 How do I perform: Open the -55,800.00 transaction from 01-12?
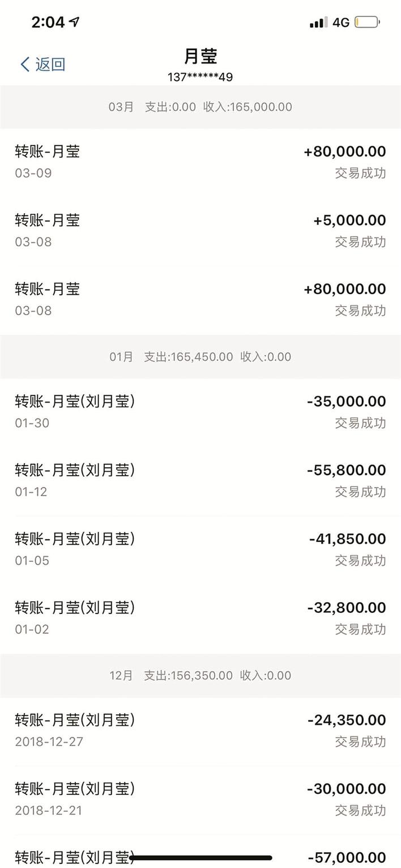click(x=200, y=480)
